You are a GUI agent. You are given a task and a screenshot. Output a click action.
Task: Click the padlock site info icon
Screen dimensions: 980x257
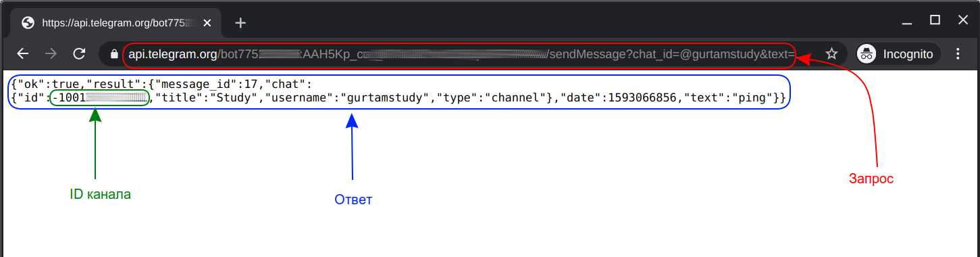[113, 54]
